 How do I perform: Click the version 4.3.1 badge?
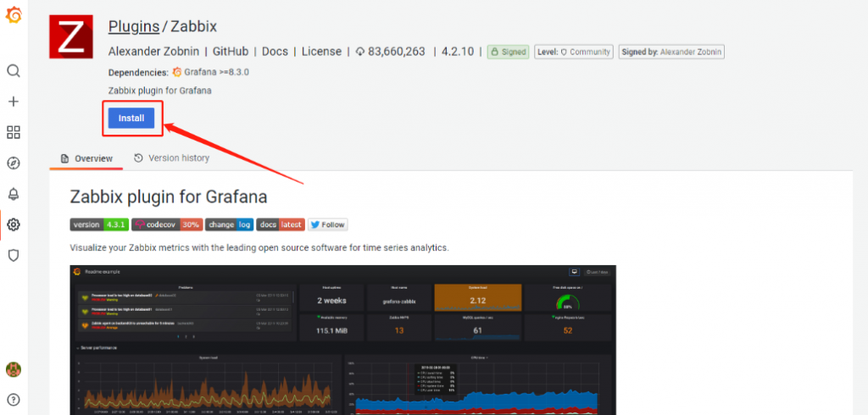pos(100,224)
